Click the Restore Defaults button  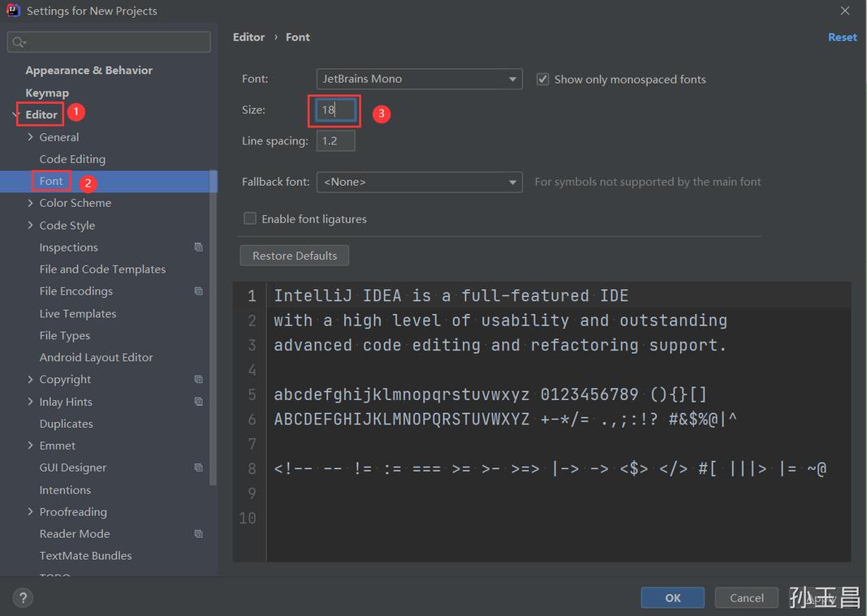pos(294,255)
